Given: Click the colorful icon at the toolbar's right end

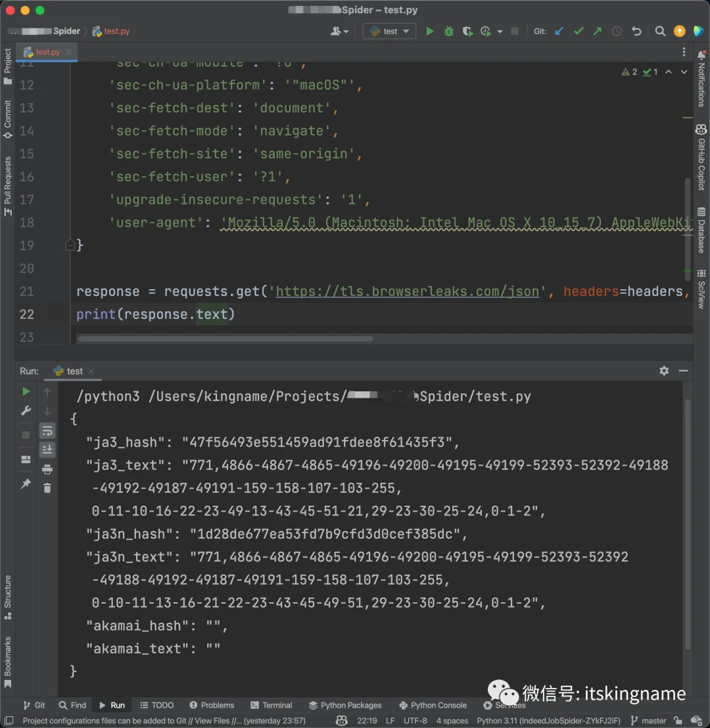Looking at the screenshot, I should [698, 31].
